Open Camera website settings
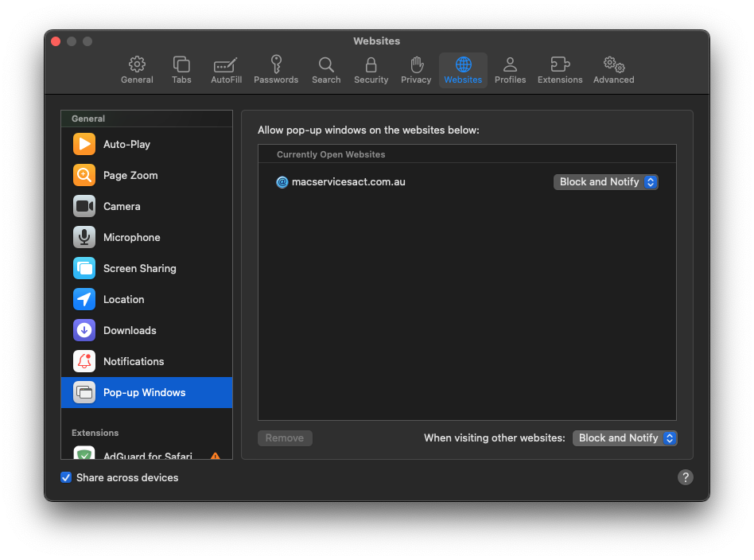The width and height of the screenshot is (754, 560). tap(122, 206)
